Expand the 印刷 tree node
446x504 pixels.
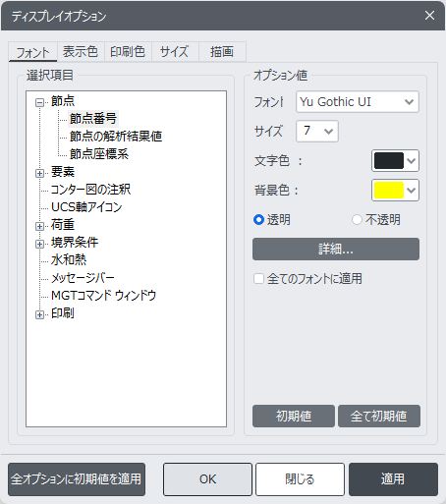click(39, 314)
